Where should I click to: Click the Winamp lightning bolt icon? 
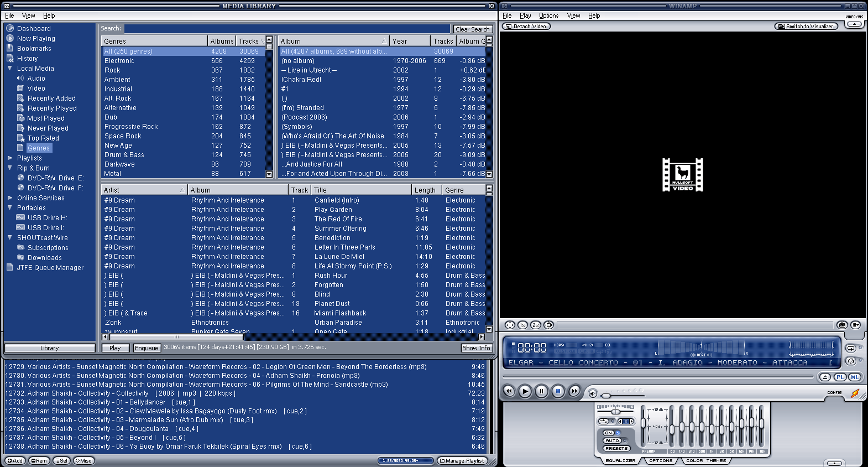(855, 393)
